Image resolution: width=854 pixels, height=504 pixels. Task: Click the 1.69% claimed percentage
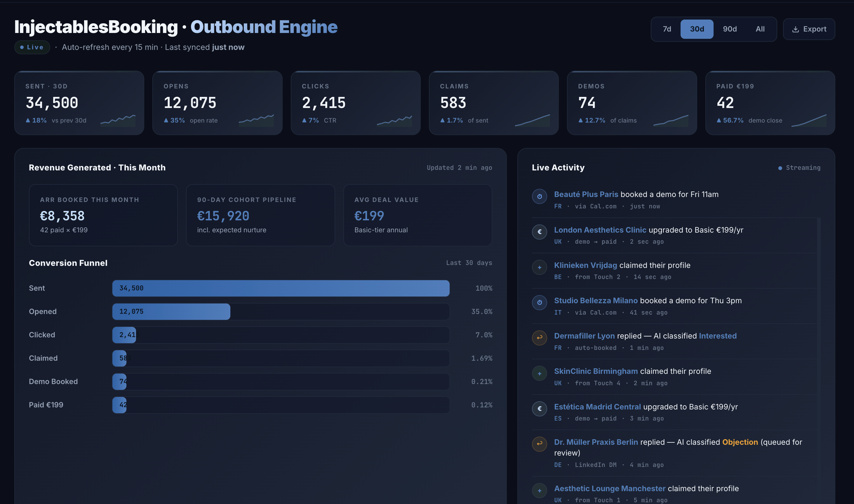tap(482, 358)
